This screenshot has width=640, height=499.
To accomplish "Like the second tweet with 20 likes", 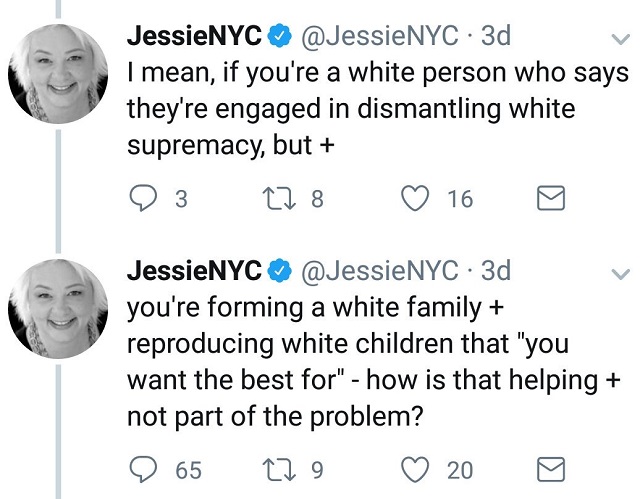I will click(x=415, y=470).
